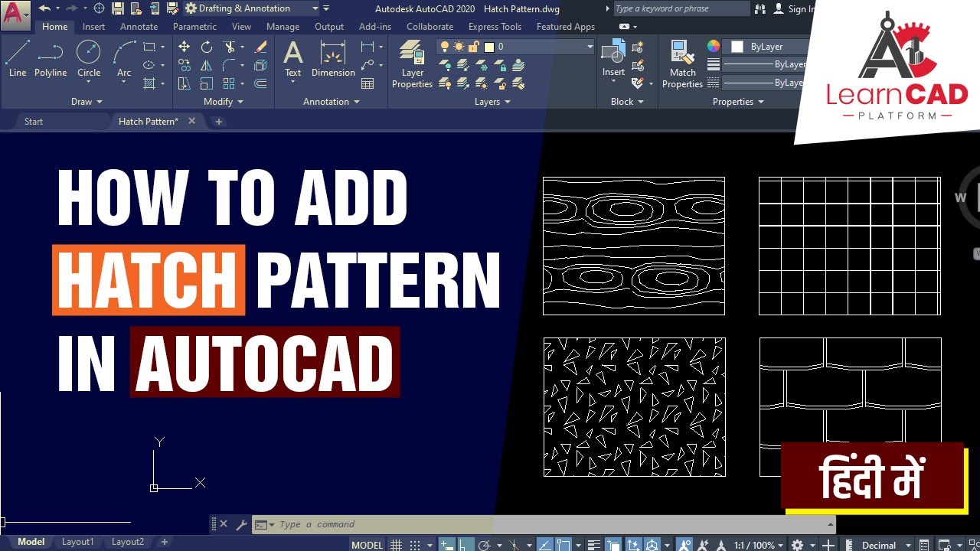Click Match Properties tool
This screenshot has height=551, width=980.
click(682, 64)
